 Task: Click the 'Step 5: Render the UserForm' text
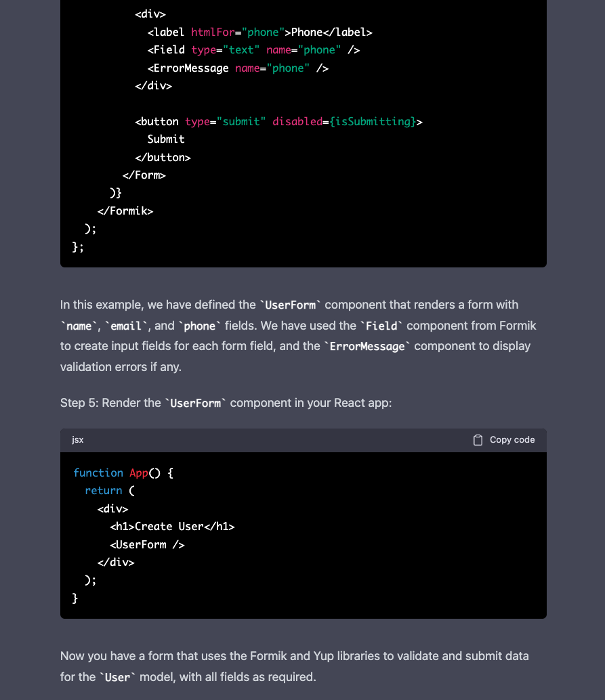[x=144, y=403]
